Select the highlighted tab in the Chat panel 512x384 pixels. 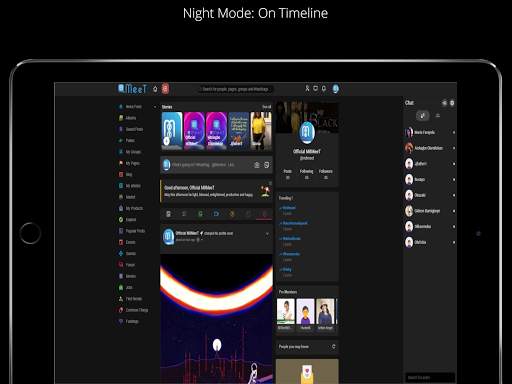pos(423,116)
